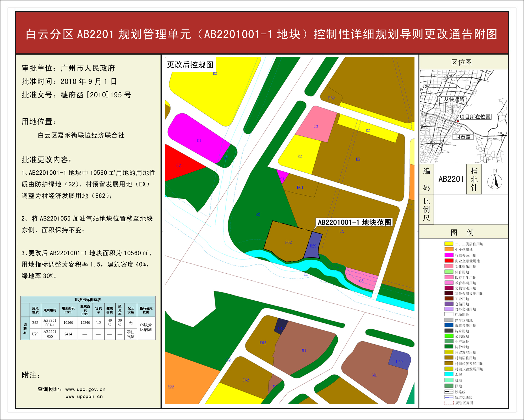Click the yellow residential land legend swatch
The width and height of the screenshot is (524, 420).
449,244
